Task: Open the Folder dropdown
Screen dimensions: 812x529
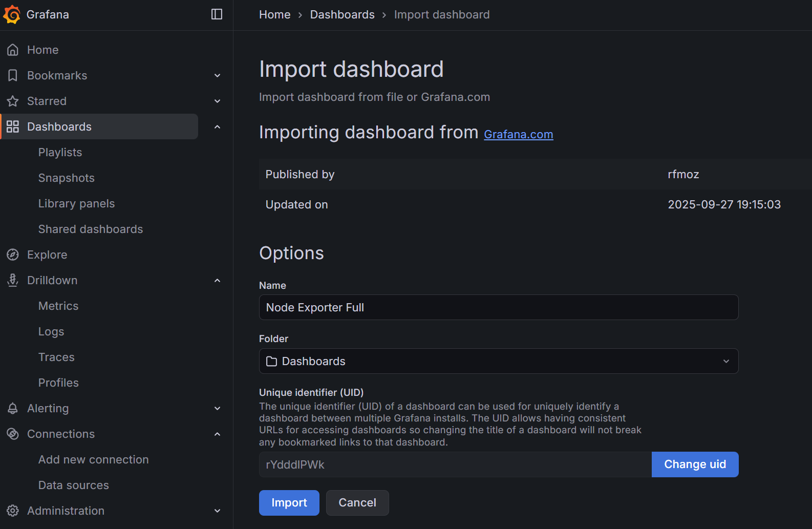Action: [x=498, y=361]
